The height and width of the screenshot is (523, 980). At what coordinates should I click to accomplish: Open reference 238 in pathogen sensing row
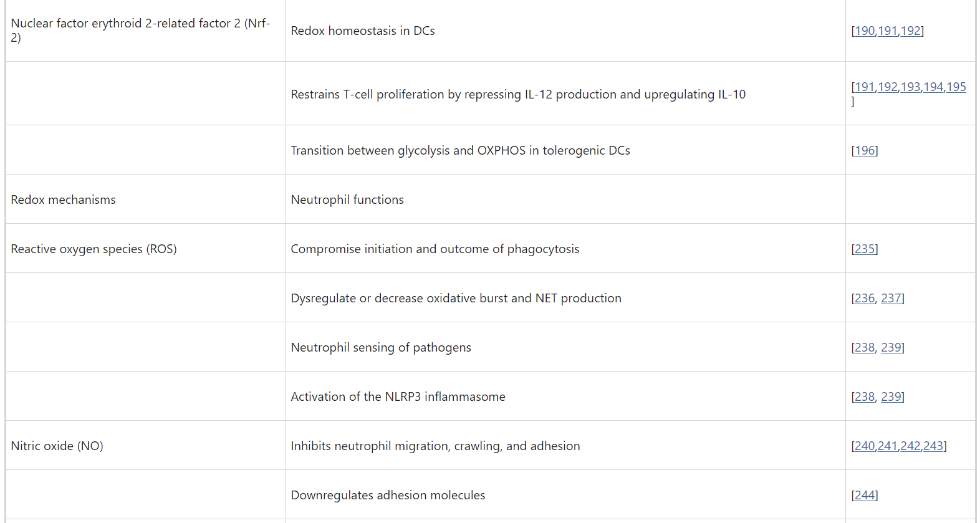click(x=865, y=348)
